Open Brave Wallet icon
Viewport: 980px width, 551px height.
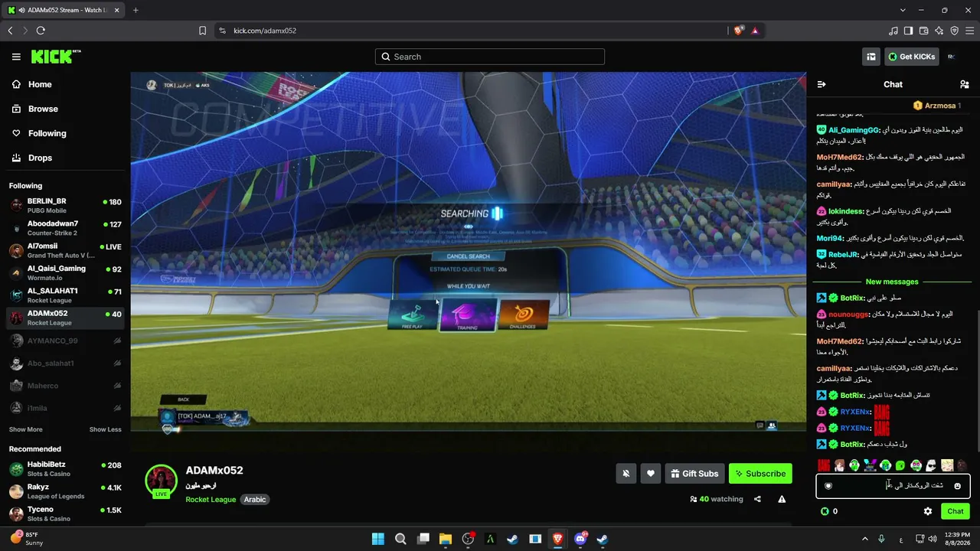click(923, 31)
